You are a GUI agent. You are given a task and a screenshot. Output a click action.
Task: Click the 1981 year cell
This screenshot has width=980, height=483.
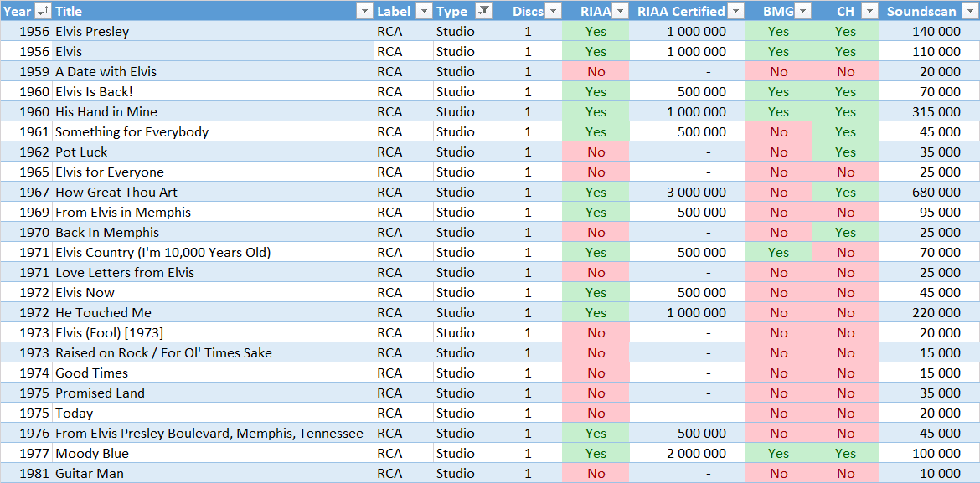coord(26,473)
